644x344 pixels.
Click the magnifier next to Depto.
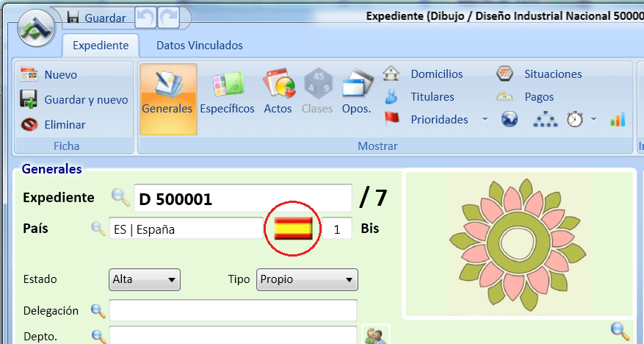[98, 336]
